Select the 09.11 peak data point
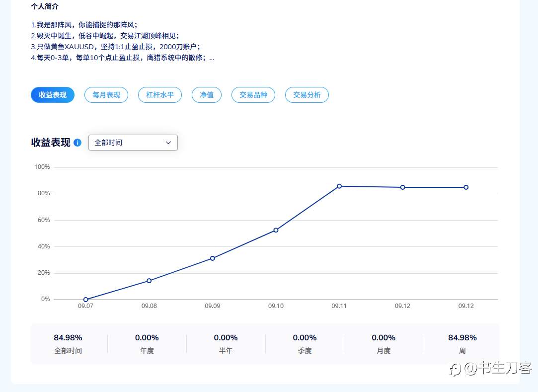 tap(339, 186)
